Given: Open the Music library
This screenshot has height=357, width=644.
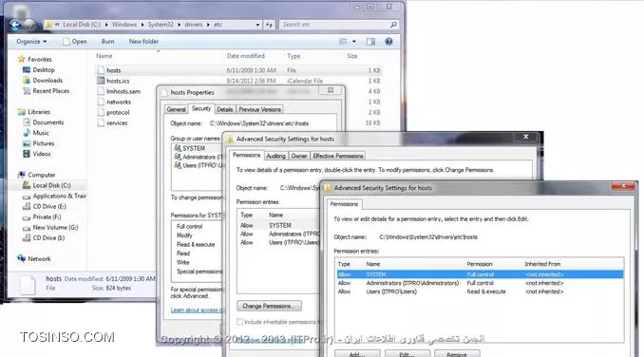Looking at the screenshot, I should 41,133.
